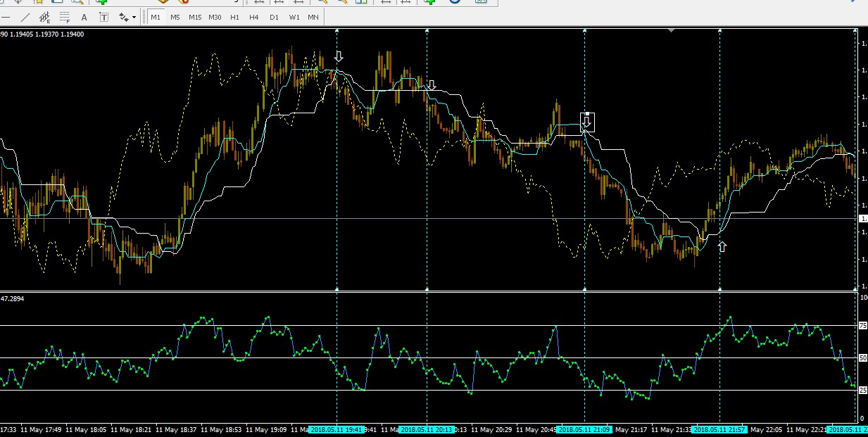Enable the H4 timeframe
Screen dimensions: 868x437
[x=254, y=17]
